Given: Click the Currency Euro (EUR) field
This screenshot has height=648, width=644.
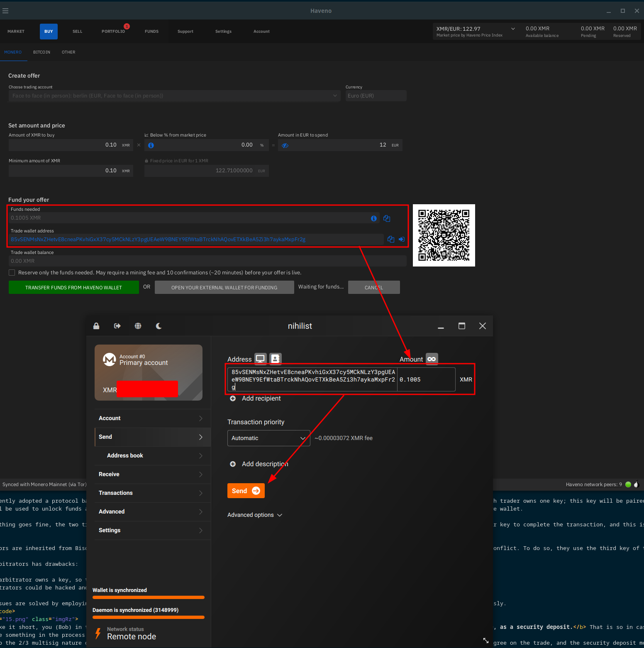Looking at the screenshot, I should tap(376, 96).
